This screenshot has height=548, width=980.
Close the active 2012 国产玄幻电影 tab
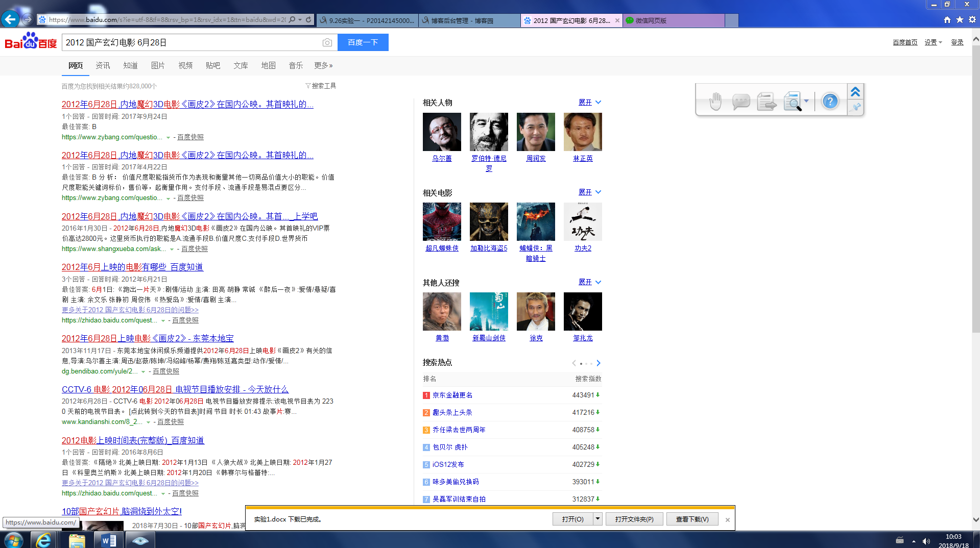click(x=617, y=20)
